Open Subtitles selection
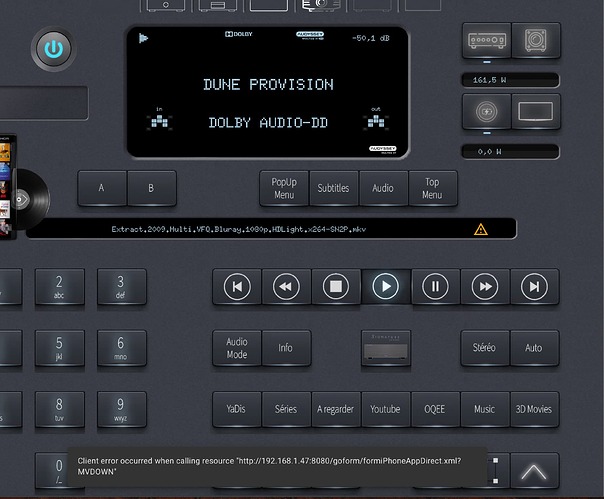 pos(333,188)
